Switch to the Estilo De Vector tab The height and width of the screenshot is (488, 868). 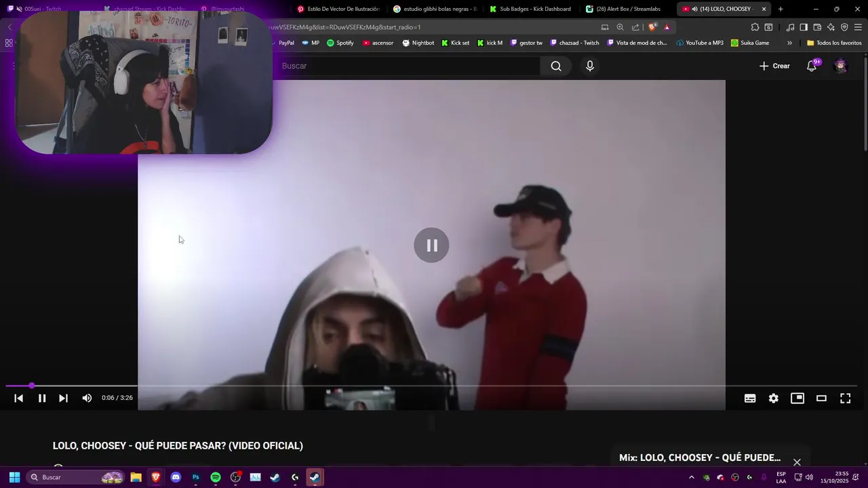(338, 9)
